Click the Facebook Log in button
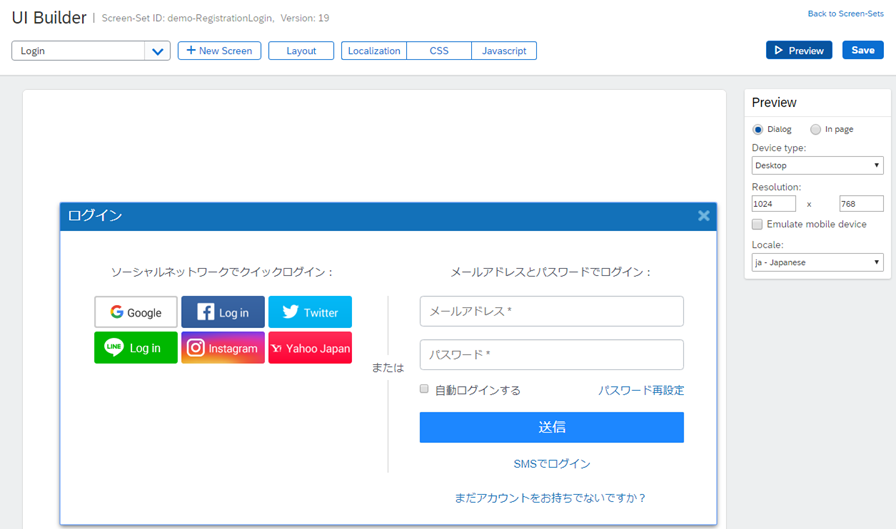The image size is (896, 529). point(223,312)
